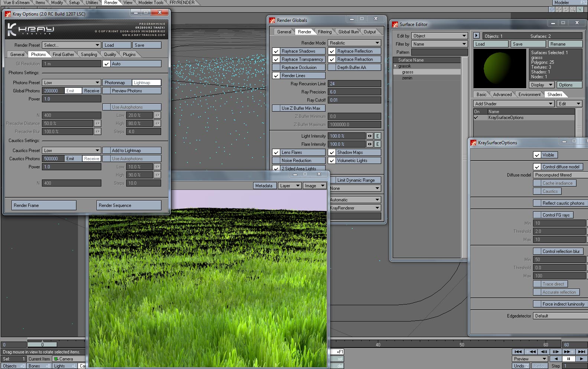The image size is (588, 369).
Task: Click the Render Frame button
Action: (44, 205)
